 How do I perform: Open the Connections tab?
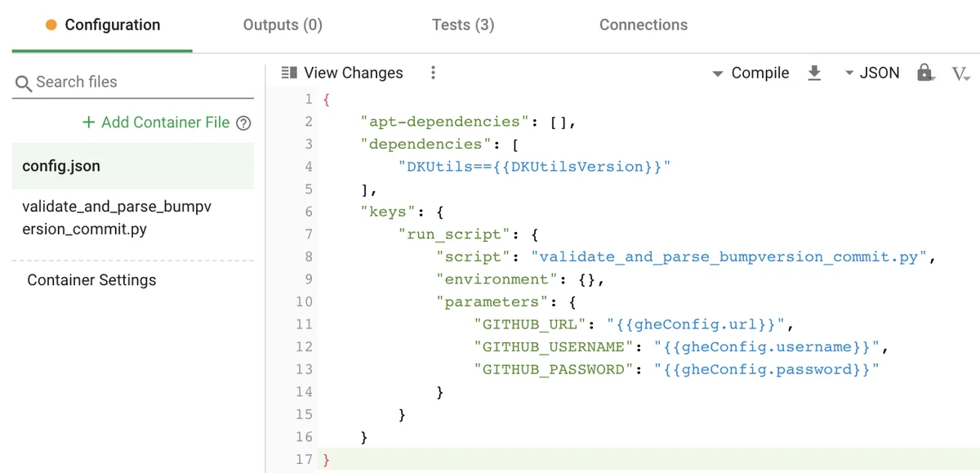click(x=644, y=25)
